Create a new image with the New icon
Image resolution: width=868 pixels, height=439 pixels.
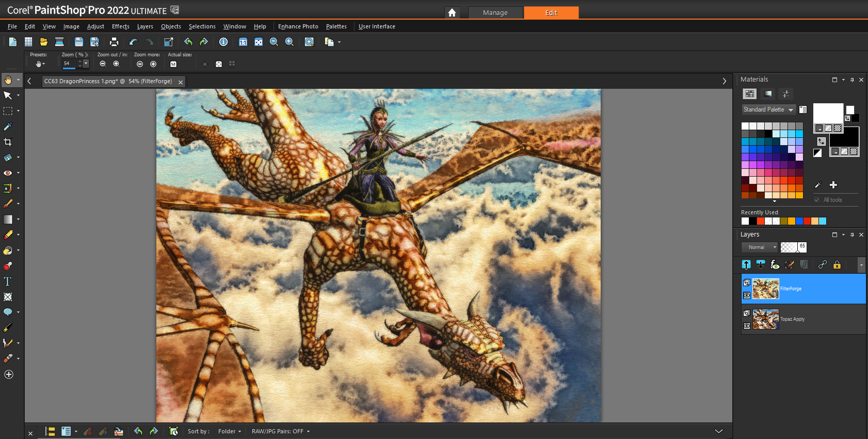point(13,42)
